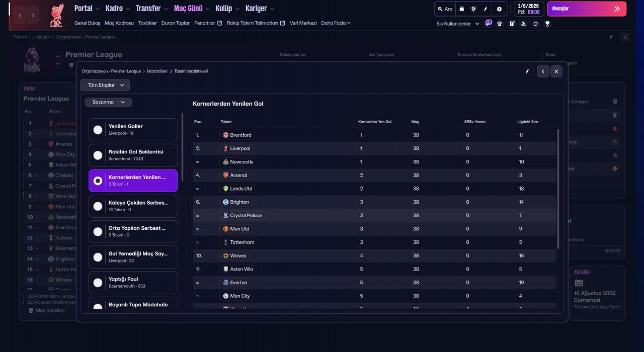Expand the Kulüp menu chevron
644x352 pixels.
236,9
